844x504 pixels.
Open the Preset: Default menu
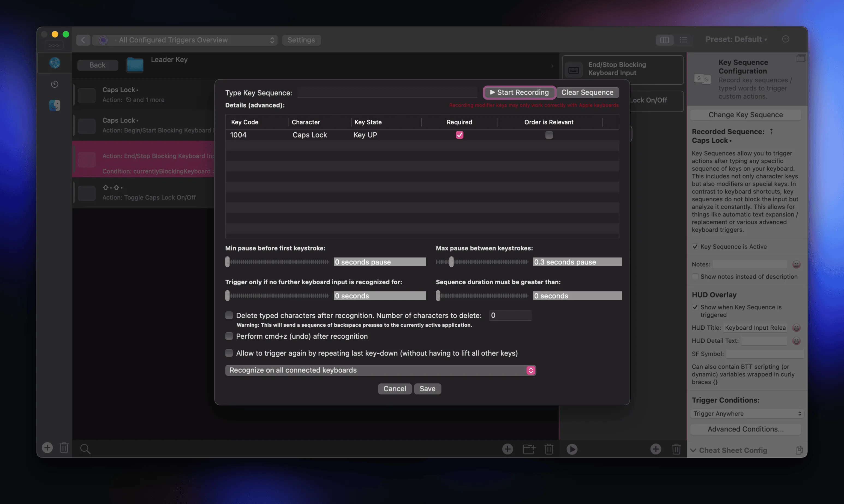[736, 39]
